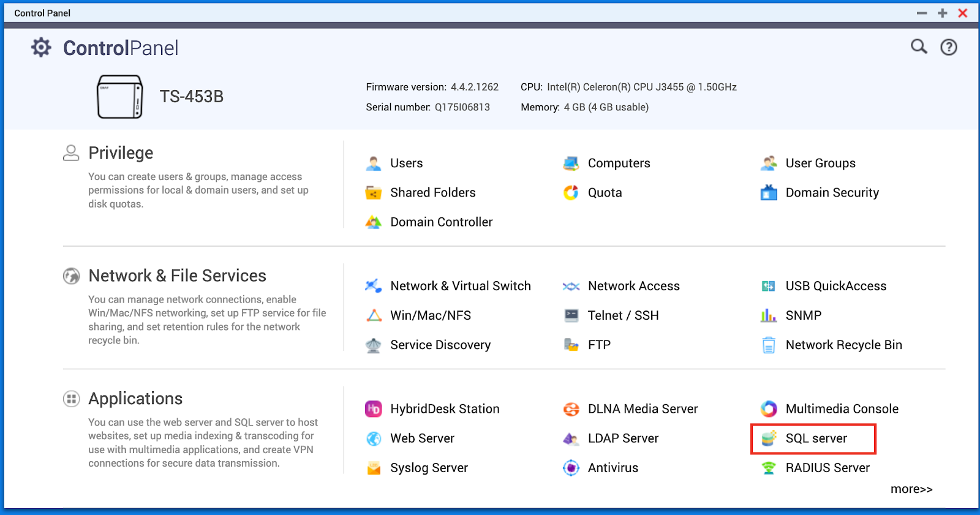Open the RADIUS Server settings

click(x=827, y=468)
